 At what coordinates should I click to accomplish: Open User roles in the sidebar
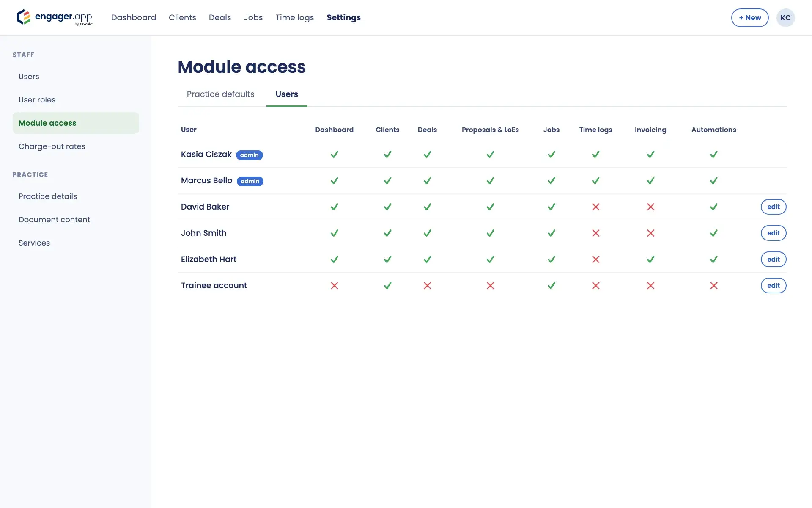pos(76,100)
